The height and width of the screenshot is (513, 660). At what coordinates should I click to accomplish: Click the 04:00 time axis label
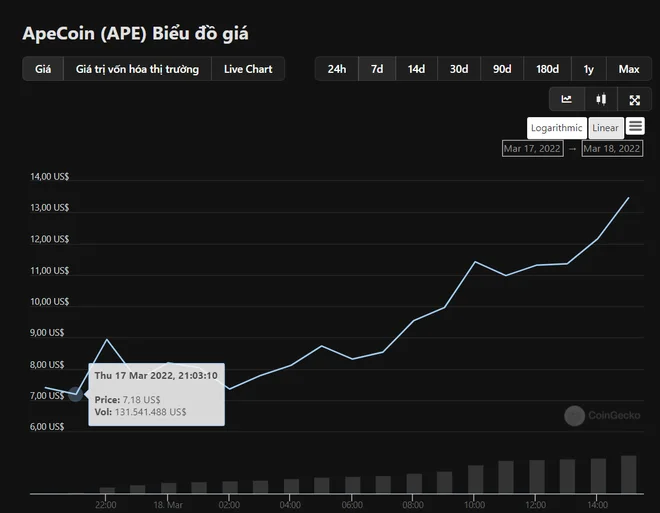(x=290, y=505)
